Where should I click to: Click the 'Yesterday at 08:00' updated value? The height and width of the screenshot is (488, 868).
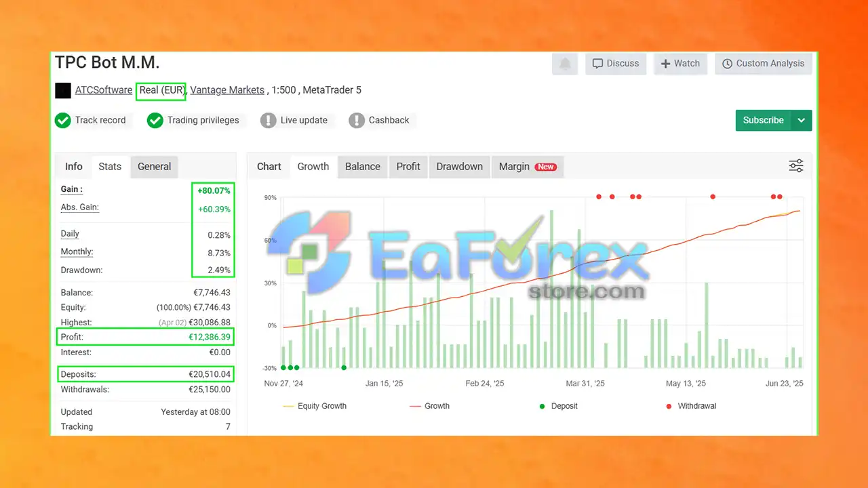tap(195, 412)
